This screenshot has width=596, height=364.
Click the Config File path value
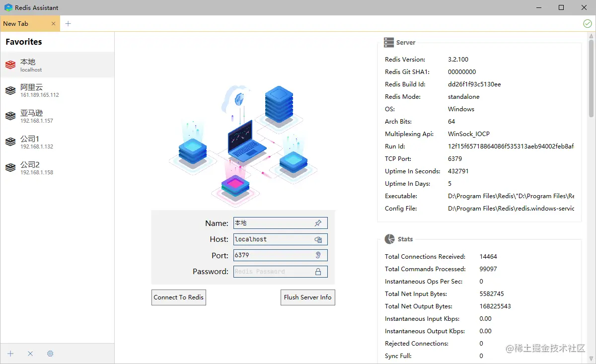511,209
